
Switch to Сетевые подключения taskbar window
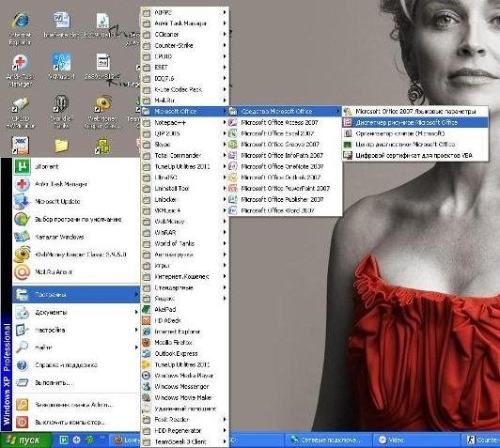pos(329,440)
